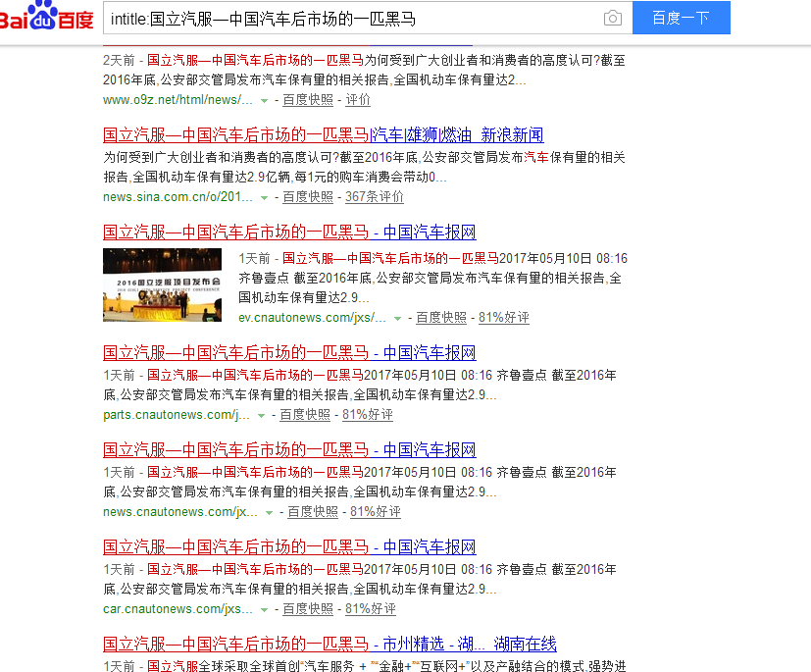Expand dropdown arrow next to www.o9z.net URL
The height and width of the screenshot is (672, 811).
[265, 101]
